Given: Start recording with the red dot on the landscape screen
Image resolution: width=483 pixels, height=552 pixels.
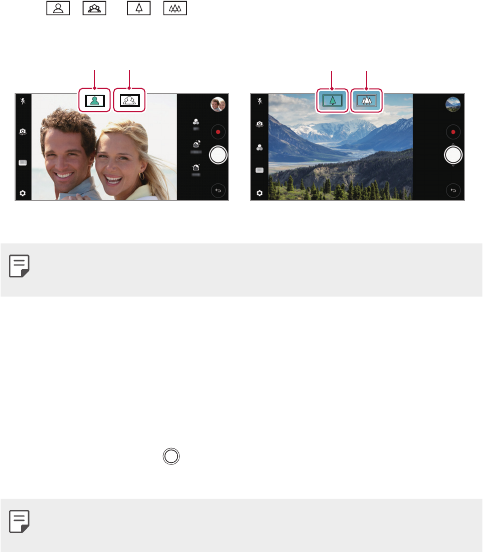Looking at the screenshot, I should tap(453, 132).
